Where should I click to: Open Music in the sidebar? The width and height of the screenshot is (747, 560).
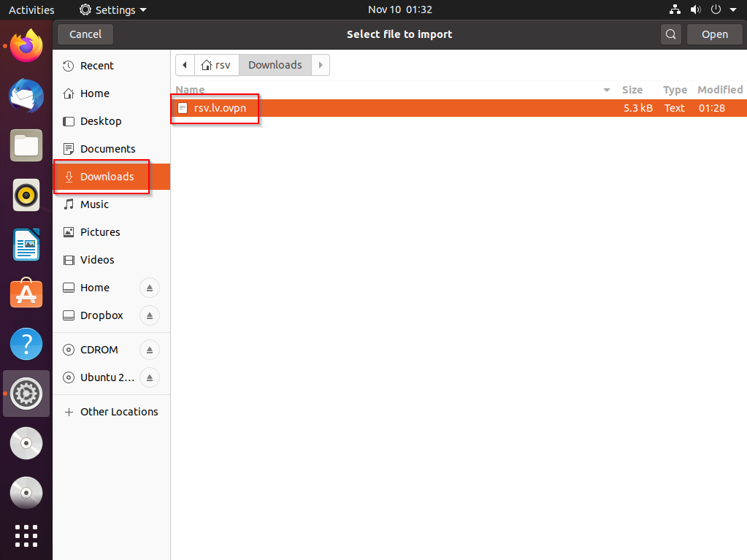(112, 204)
